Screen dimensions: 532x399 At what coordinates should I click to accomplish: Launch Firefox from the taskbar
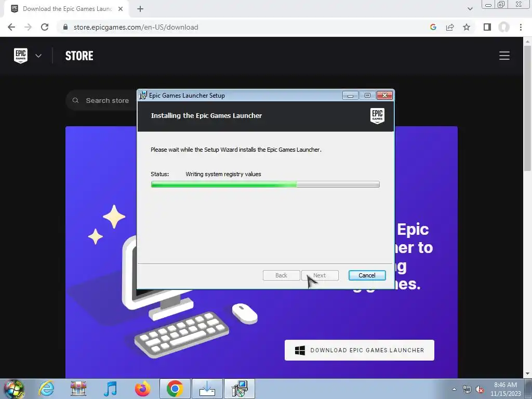tap(142, 389)
